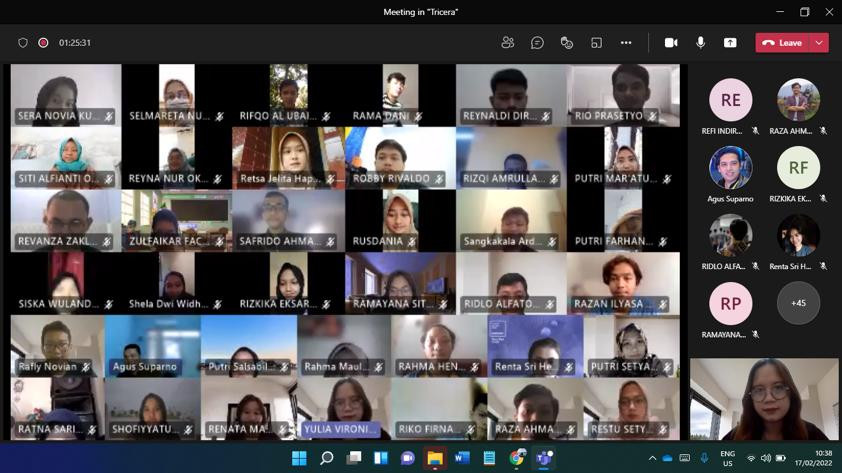Open the reactions menu
This screenshot has width=842, height=473.
pos(567,43)
